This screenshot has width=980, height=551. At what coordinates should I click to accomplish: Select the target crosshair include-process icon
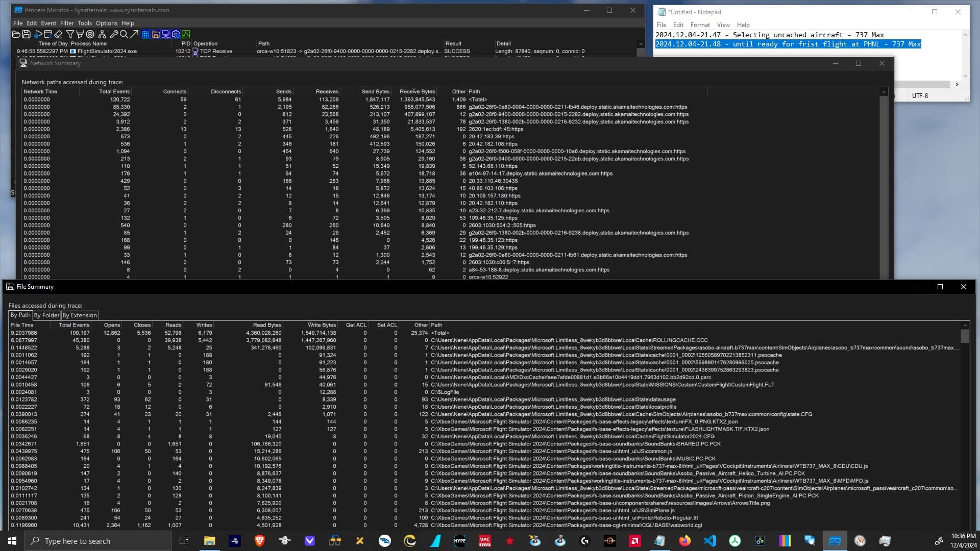[x=90, y=34]
